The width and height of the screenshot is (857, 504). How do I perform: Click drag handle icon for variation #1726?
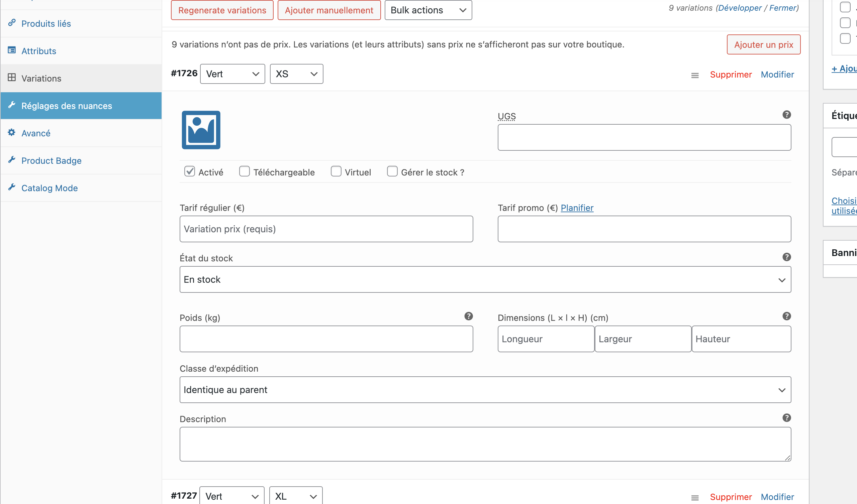(x=695, y=75)
